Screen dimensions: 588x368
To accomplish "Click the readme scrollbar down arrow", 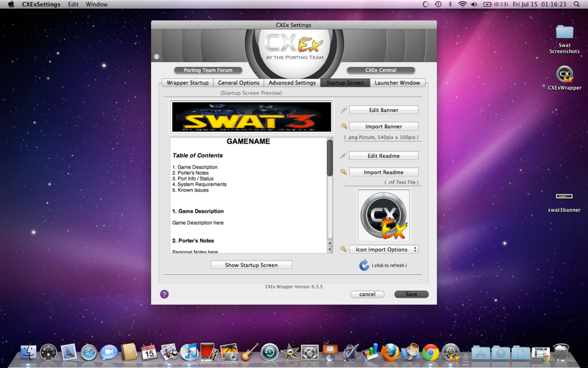I will tap(330, 250).
